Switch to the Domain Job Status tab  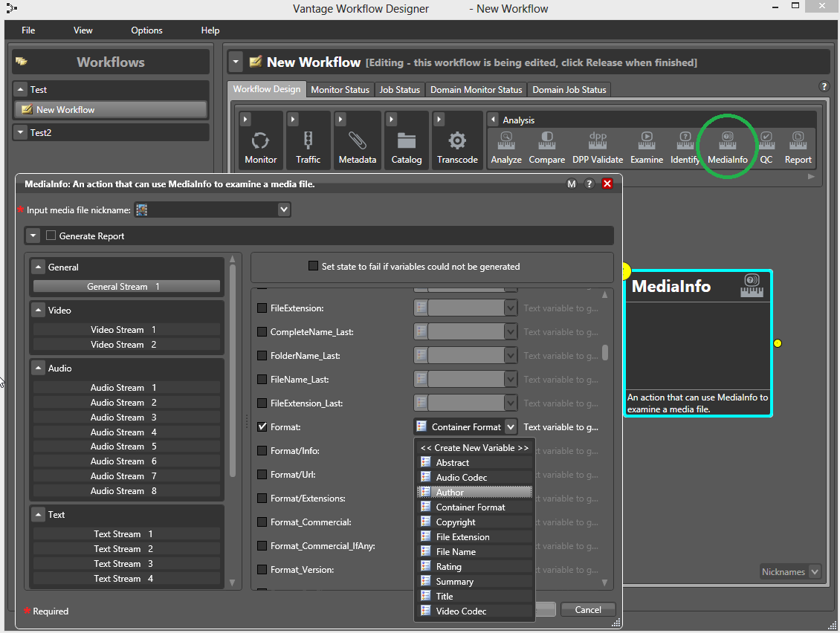[569, 89]
